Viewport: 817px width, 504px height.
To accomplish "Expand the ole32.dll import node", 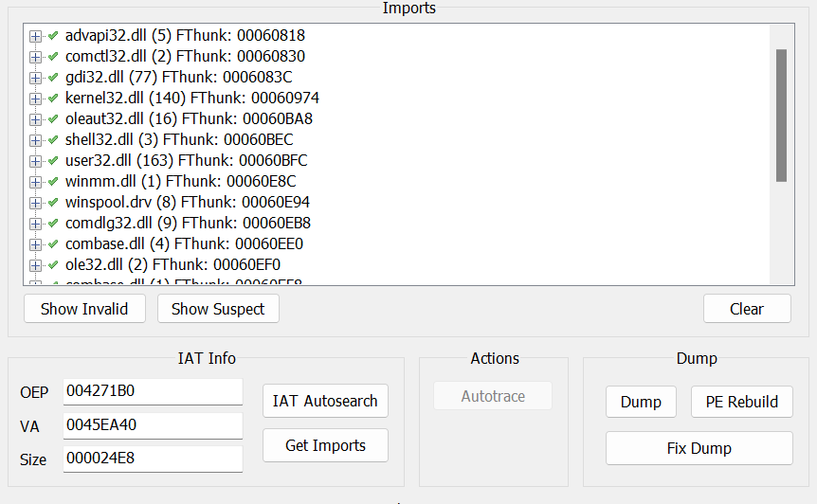I will click(x=35, y=265).
